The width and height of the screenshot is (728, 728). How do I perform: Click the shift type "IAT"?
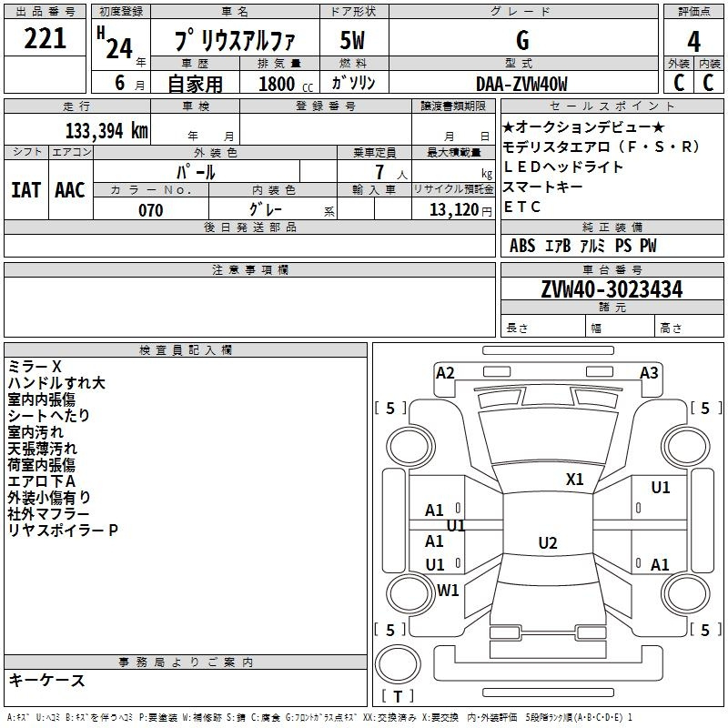pos(26,190)
